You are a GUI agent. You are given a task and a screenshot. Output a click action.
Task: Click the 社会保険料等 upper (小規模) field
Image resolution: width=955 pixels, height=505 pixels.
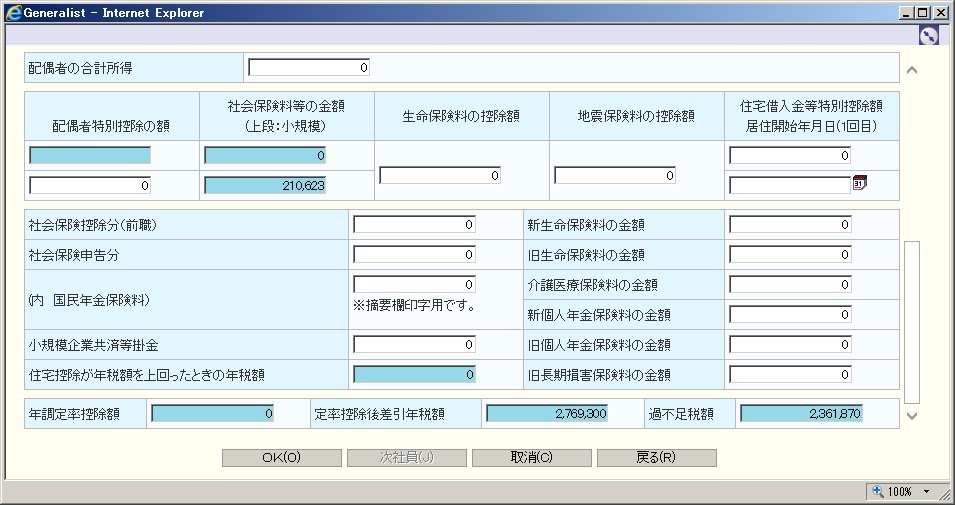pos(265,155)
